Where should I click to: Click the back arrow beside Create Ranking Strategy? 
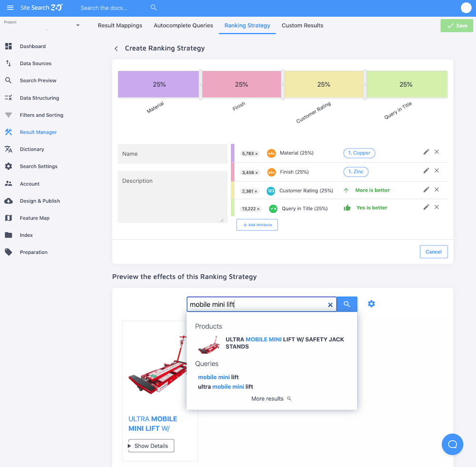pyautogui.click(x=116, y=48)
